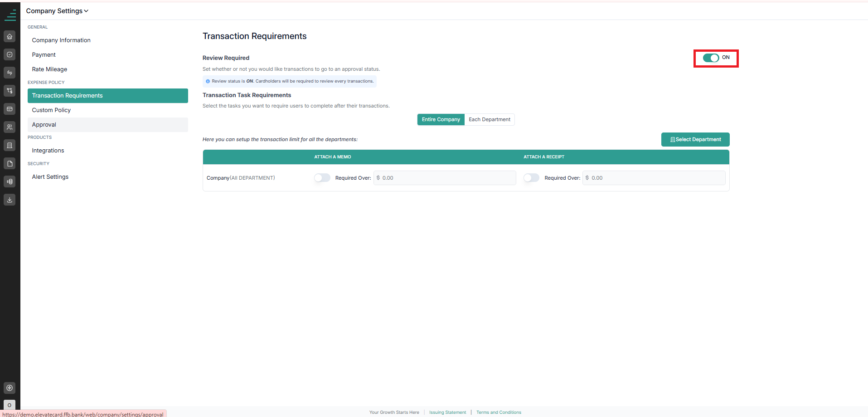The width and height of the screenshot is (868, 417).
Task: Click the Select Department button
Action: pos(695,139)
